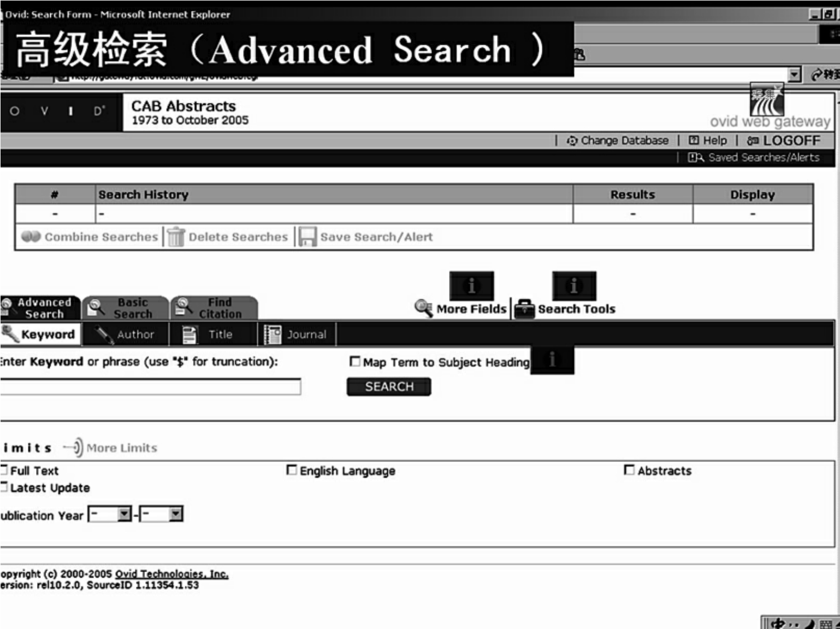Select the Journal search tab
The height and width of the screenshot is (629, 840).
coord(297,334)
